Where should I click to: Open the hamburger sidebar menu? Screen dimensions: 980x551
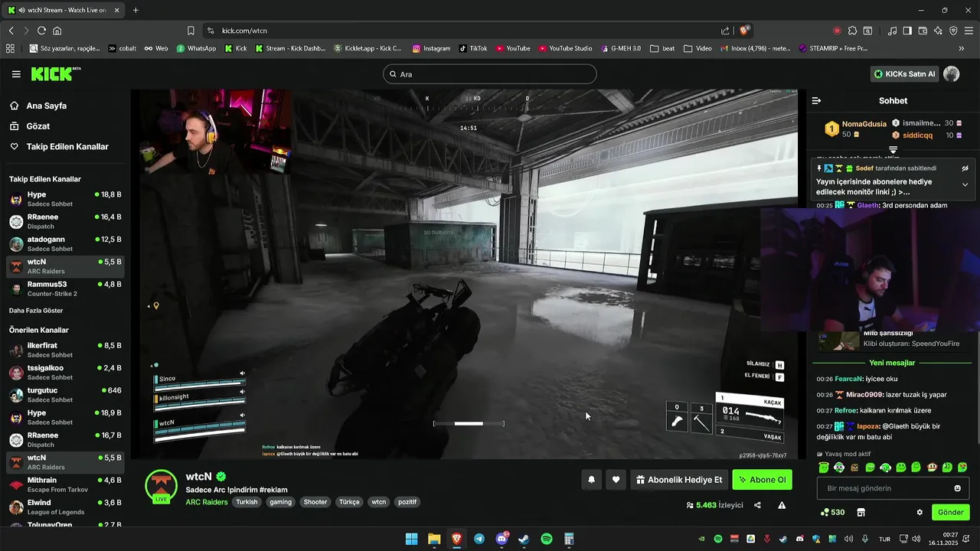click(16, 74)
